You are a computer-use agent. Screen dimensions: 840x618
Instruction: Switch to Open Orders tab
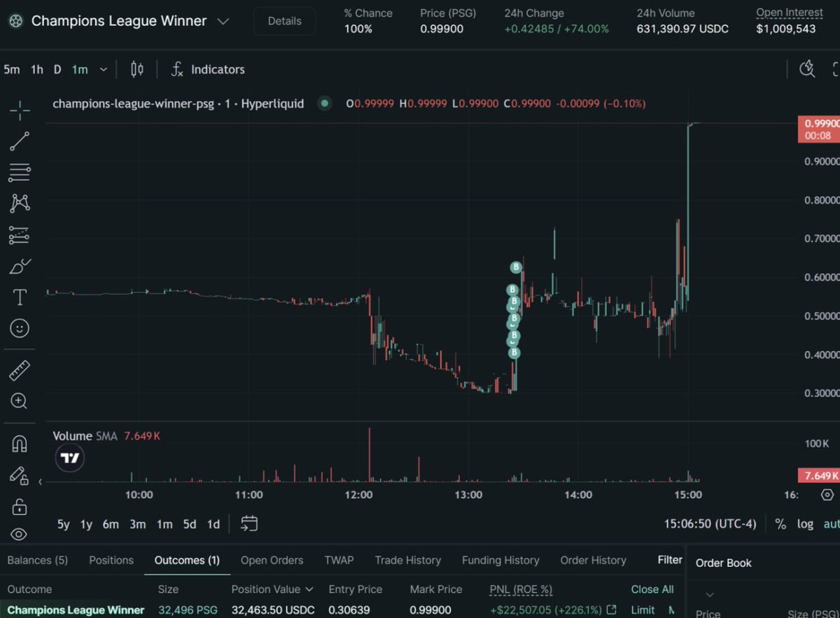coord(272,560)
